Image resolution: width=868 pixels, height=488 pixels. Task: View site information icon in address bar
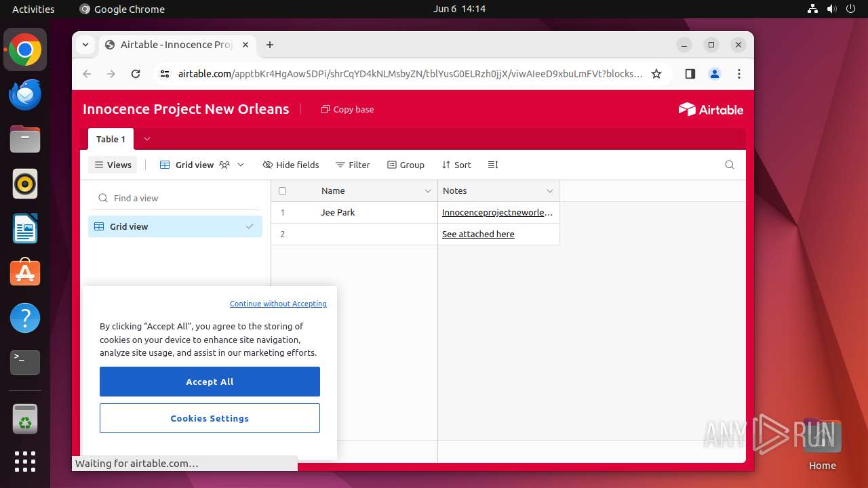click(164, 74)
